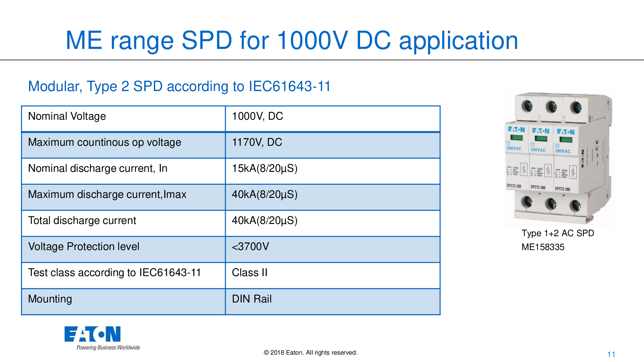
Task: Click the SPD product photo
Action: 558,159
